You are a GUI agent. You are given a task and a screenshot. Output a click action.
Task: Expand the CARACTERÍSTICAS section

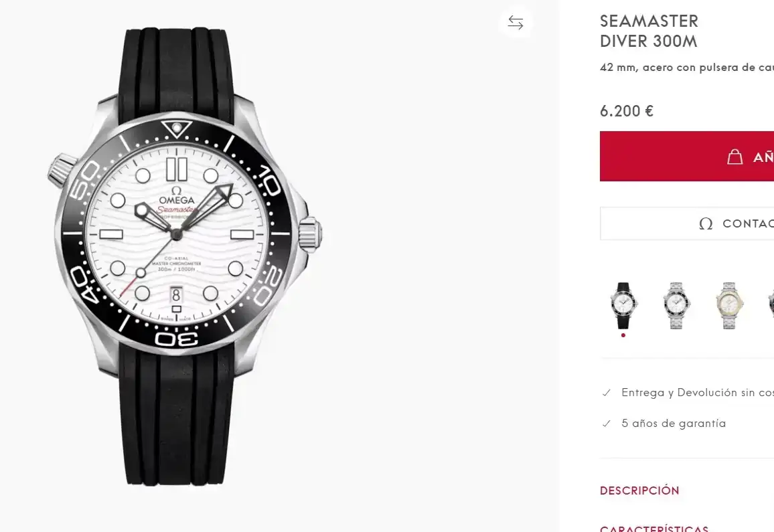point(653,528)
